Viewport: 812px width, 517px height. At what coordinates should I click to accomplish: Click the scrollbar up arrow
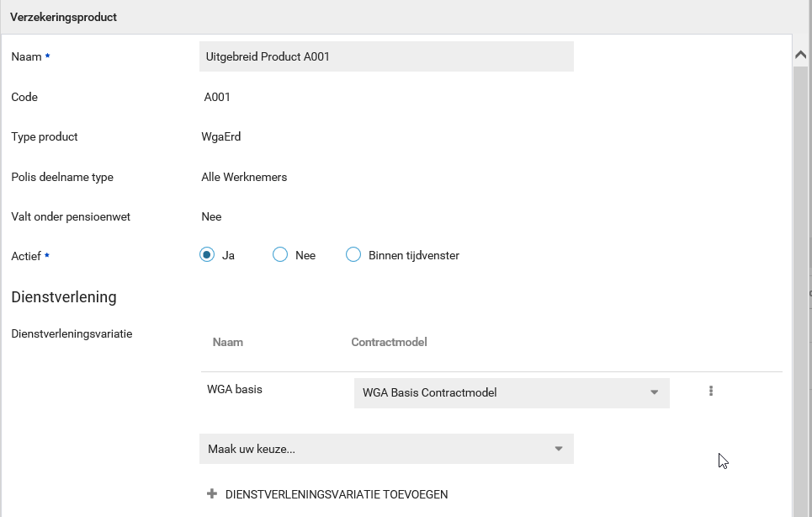801,54
